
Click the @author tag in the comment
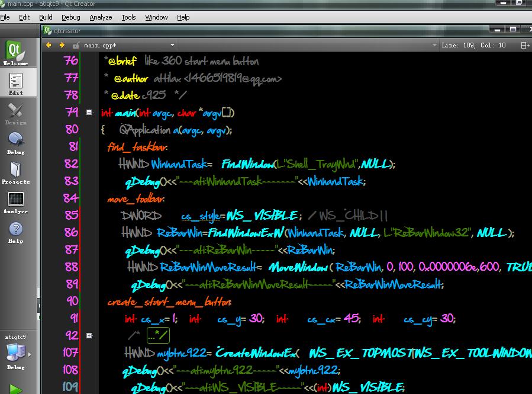(x=131, y=79)
